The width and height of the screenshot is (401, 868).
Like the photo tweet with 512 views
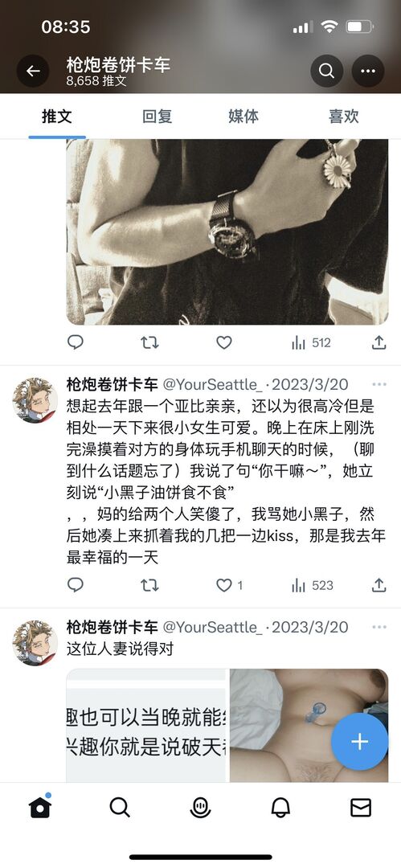pyautogui.click(x=223, y=342)
